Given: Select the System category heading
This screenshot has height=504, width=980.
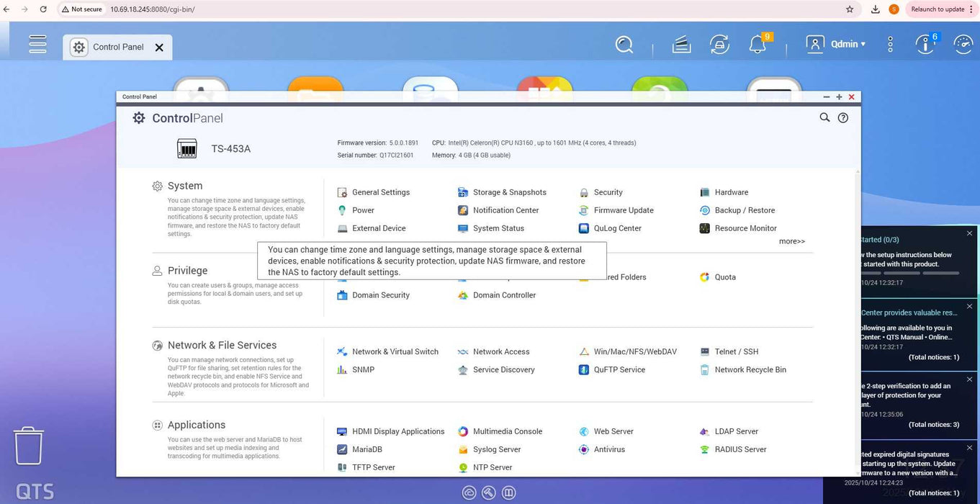Looking at the screenshot, I should tap(185, 186).
